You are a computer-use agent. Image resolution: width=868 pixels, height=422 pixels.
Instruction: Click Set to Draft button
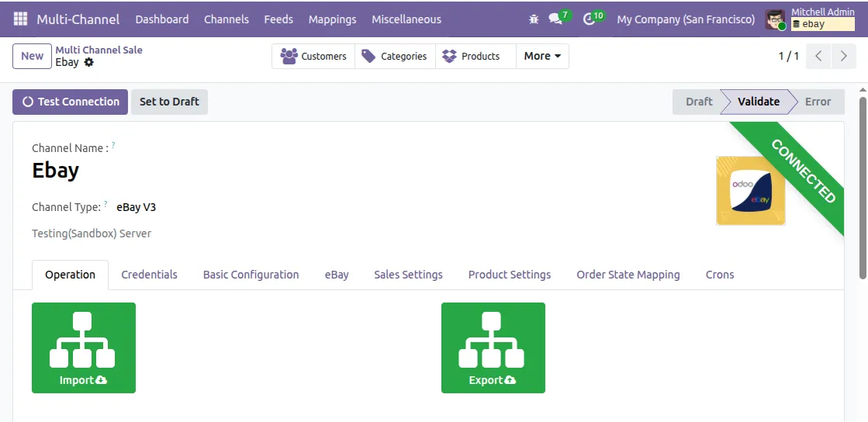click(x=169, y=102)
